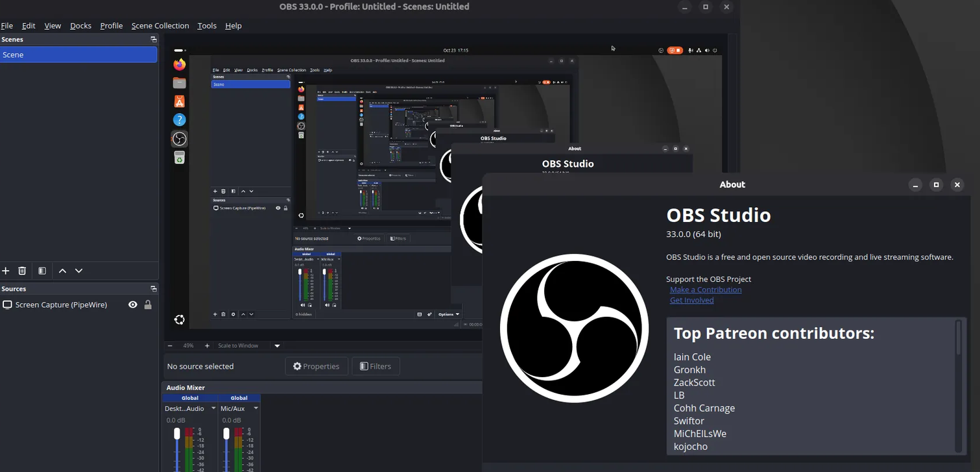Click contributor name kojocho

pos(691,447)
